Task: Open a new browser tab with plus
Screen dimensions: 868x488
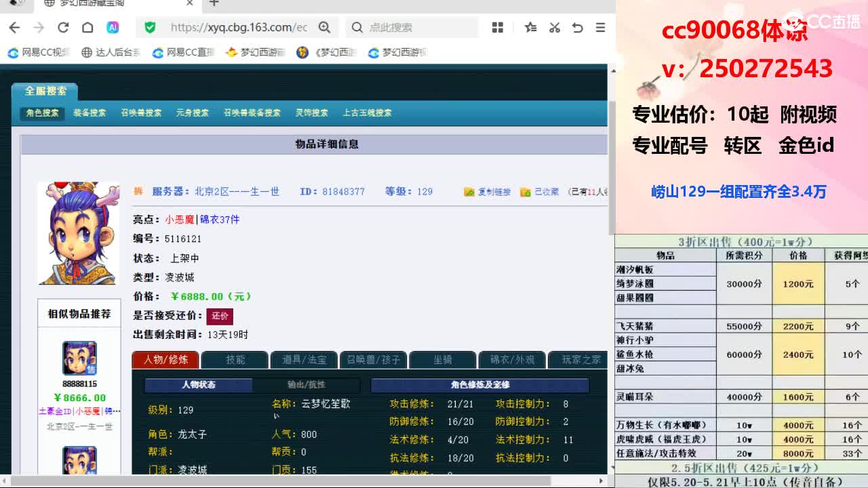Action: point(214,3)
